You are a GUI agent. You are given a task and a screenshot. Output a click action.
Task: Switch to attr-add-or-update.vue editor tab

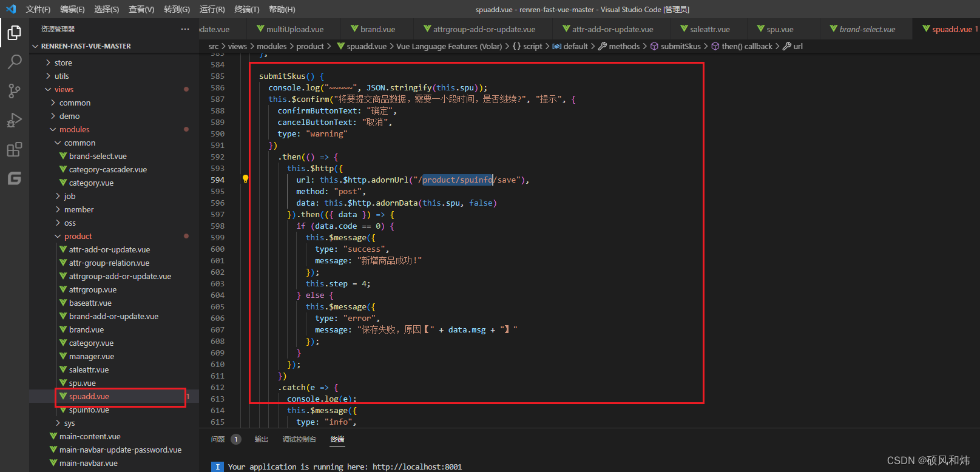tap(612, 29)
